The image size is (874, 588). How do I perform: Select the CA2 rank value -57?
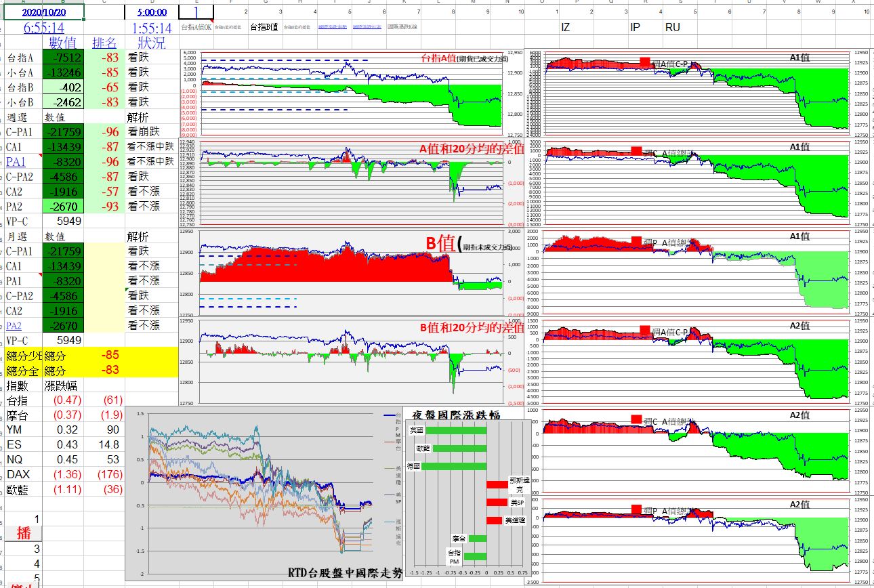coord(104,192)
